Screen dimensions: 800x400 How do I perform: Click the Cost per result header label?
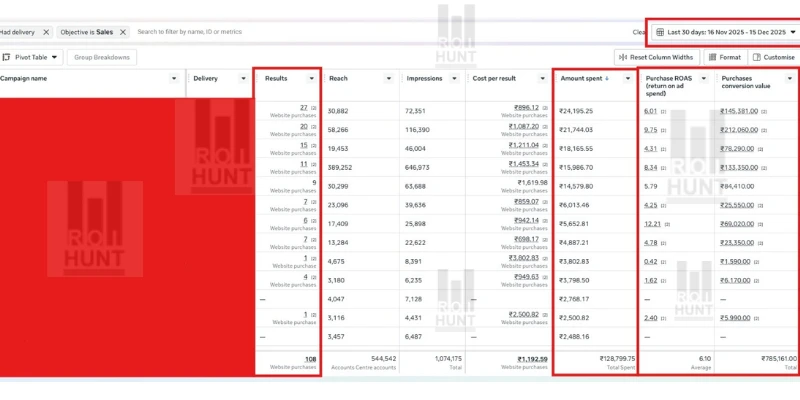pos(494,79)
